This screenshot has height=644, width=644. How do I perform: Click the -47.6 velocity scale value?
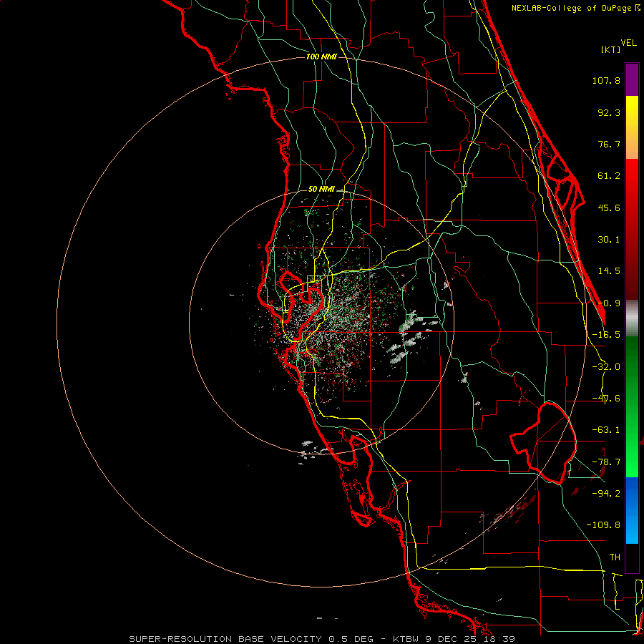click(606, 399)
